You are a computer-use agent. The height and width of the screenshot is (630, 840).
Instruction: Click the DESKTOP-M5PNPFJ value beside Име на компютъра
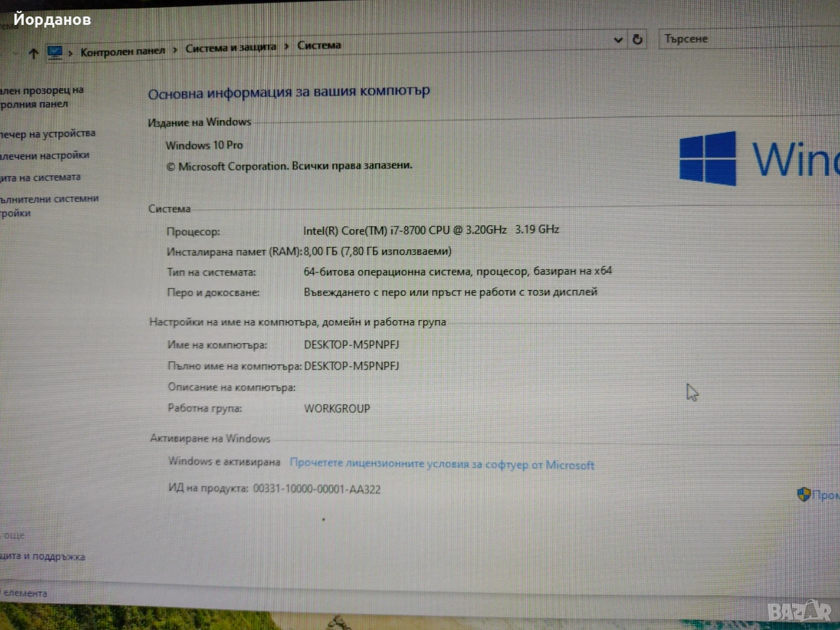point(352,345)
